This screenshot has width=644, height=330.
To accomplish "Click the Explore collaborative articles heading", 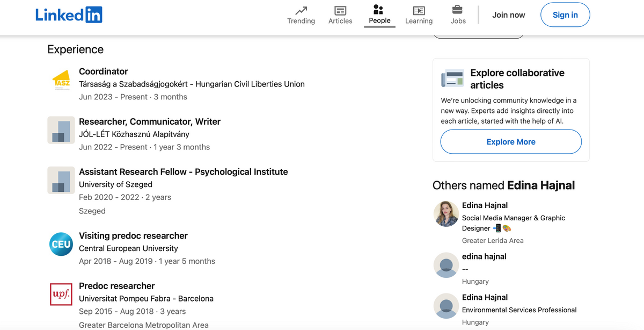I will coord(517,79).
